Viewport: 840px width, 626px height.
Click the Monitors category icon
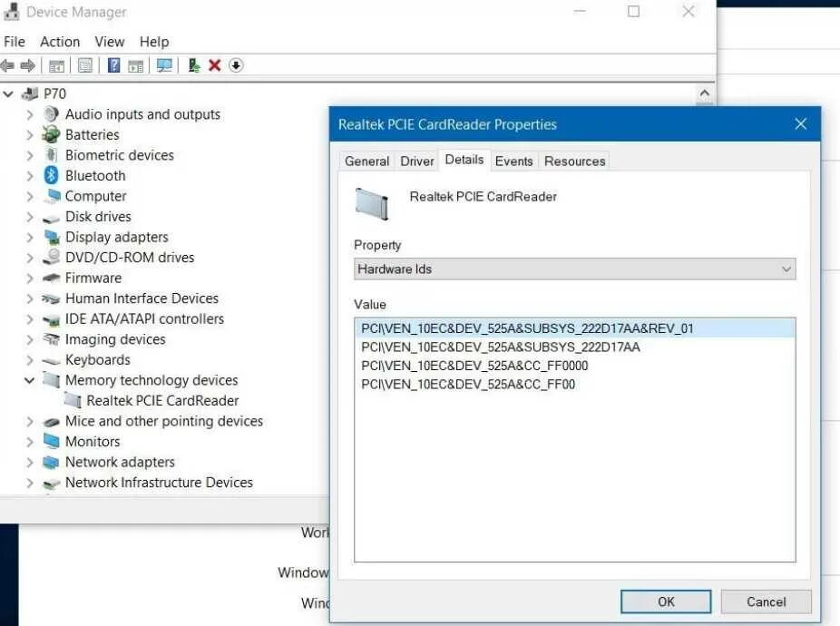coord(52,441)
